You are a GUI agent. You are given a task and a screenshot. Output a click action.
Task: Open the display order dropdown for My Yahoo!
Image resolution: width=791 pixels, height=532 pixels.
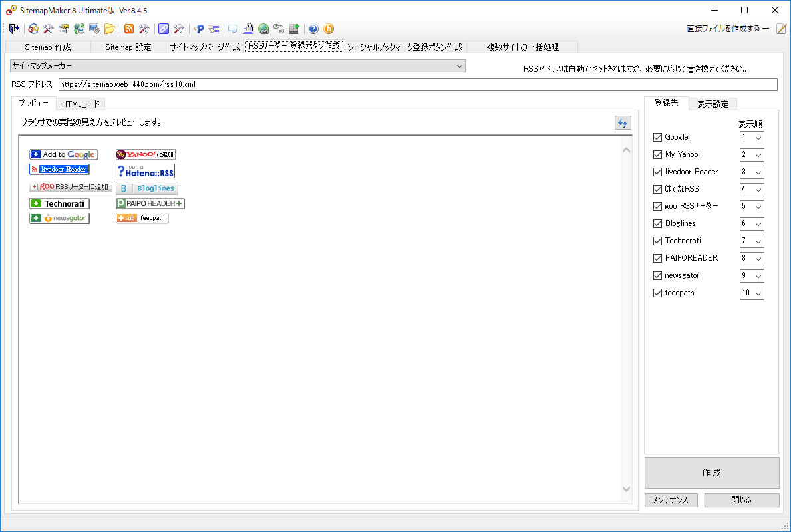pyautogui.click(x=752, y=154)
